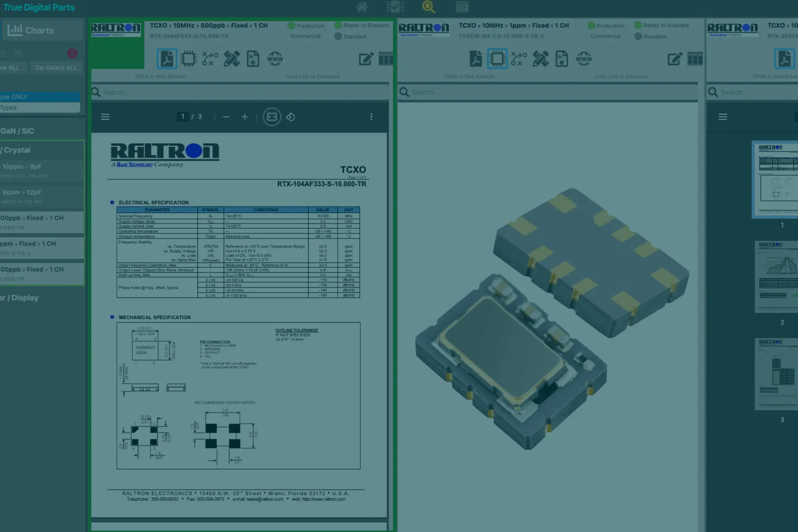The height and width of the screenshot is (532, 798).
Task: Click the Copy Link to Clipboard link
Action: tap(312, 77)
